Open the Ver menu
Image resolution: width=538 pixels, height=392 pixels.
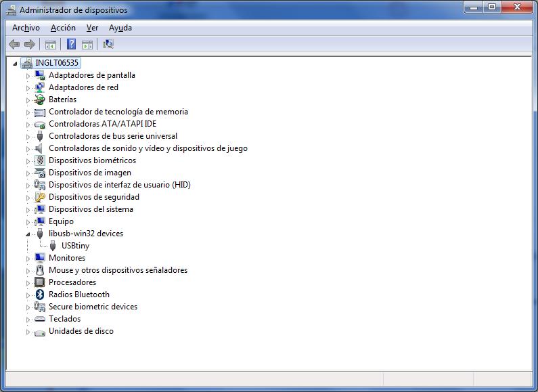click(92, 28)
